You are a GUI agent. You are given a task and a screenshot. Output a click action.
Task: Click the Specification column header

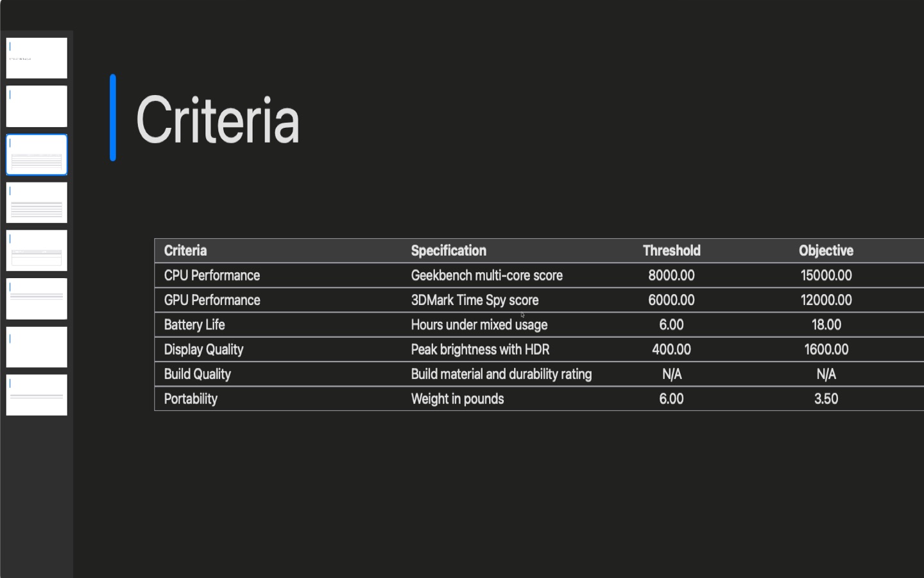coord(448,250)
